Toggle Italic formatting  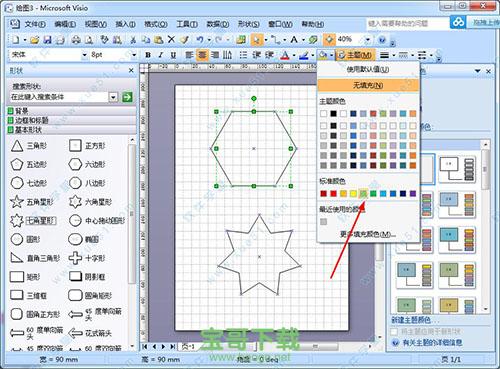pyautogui.click(x=161, y=55)
